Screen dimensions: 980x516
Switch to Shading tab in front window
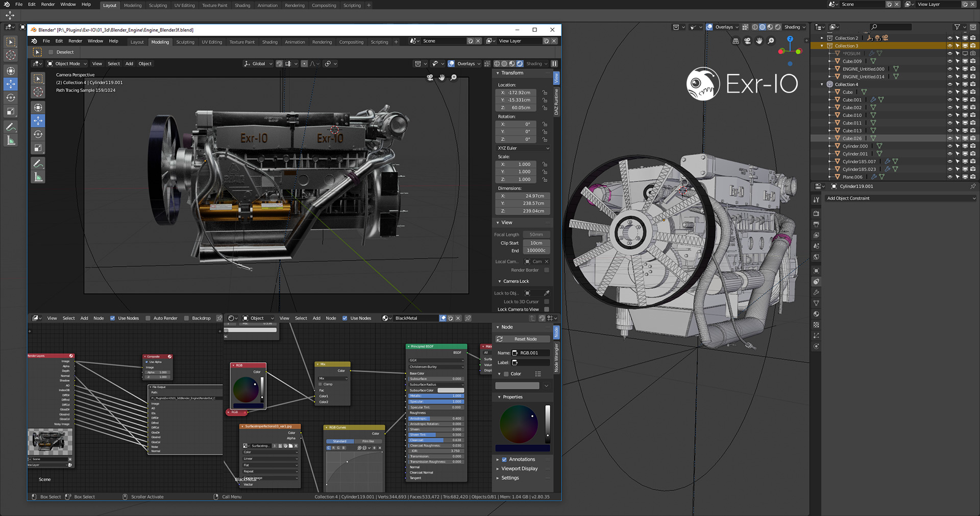tap(269, 42)
